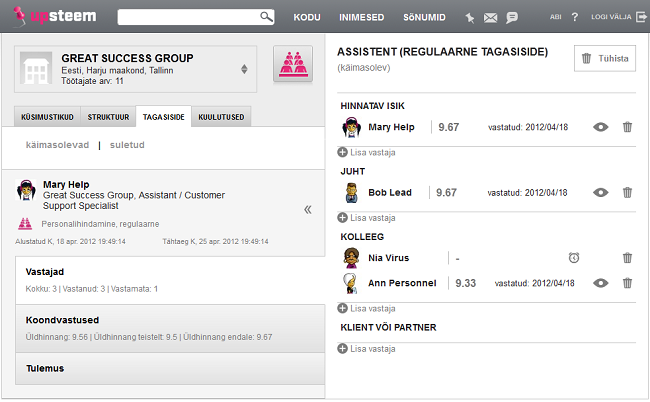Click the ABI help link
This screenshot has height=402, width=650.
point(555,17)
